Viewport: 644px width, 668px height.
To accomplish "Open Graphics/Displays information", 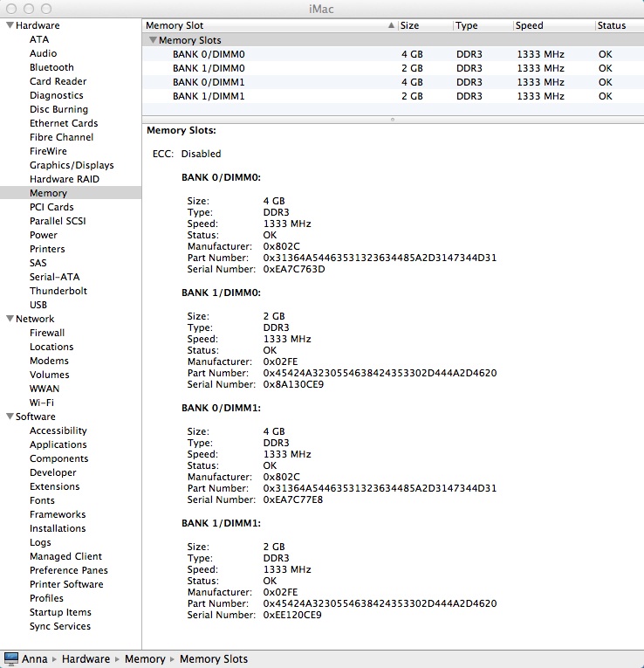I will 72,165.
